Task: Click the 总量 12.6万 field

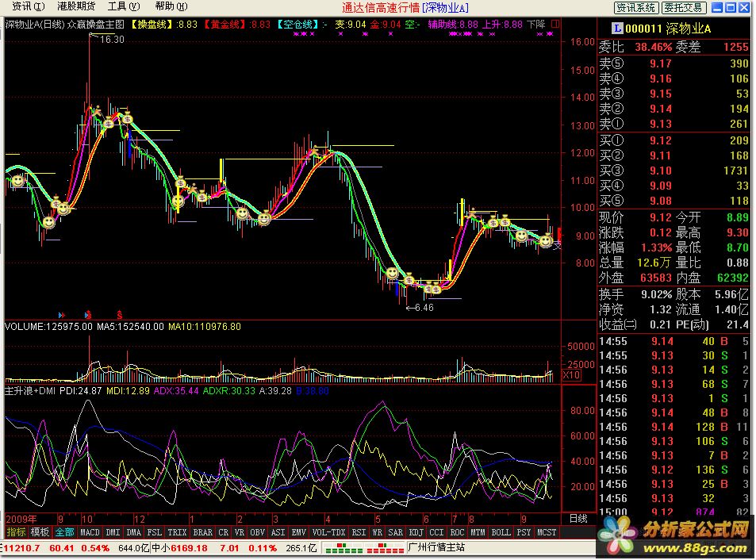Action: [x=635, y=263]
